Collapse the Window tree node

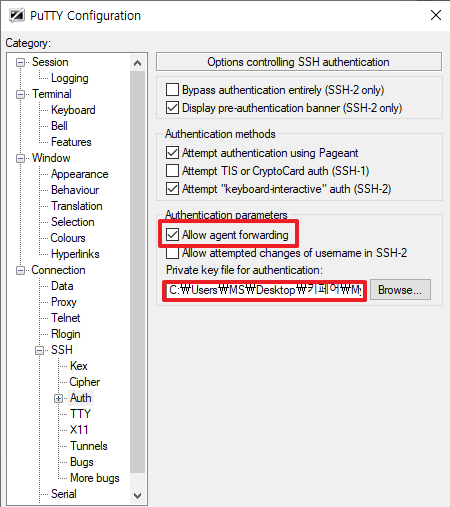point(21,158)
